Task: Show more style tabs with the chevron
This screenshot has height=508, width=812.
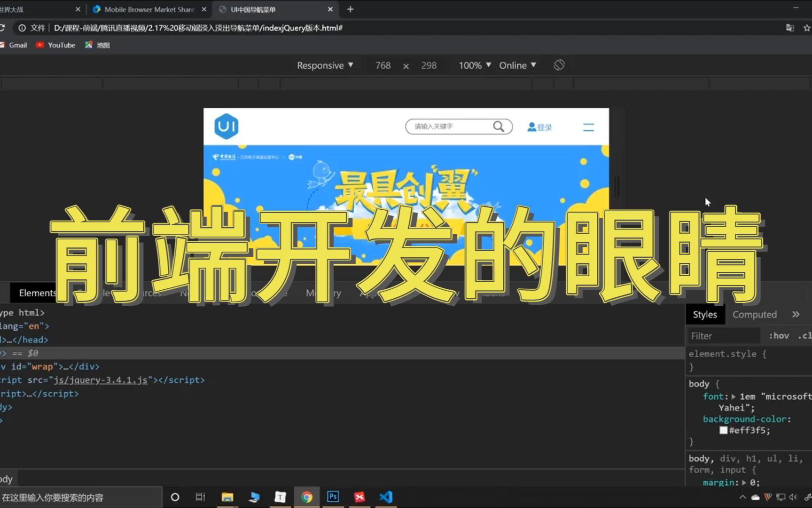Action: [796, 314]
